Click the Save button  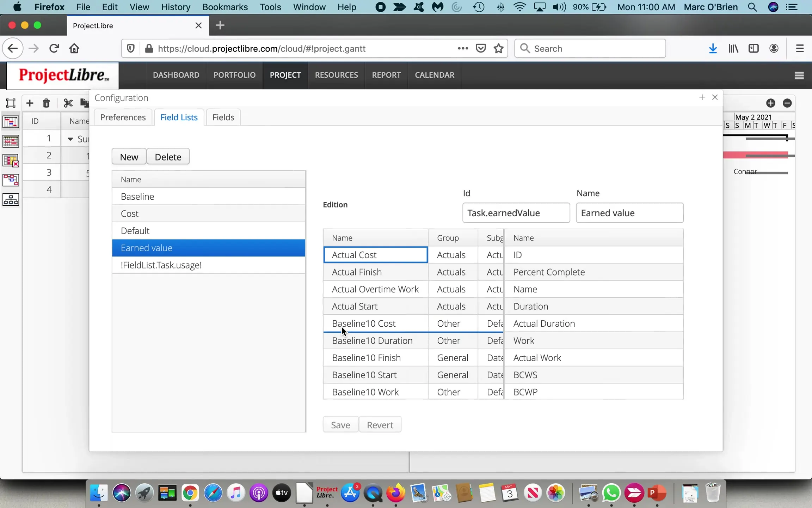tap(340, 425)
